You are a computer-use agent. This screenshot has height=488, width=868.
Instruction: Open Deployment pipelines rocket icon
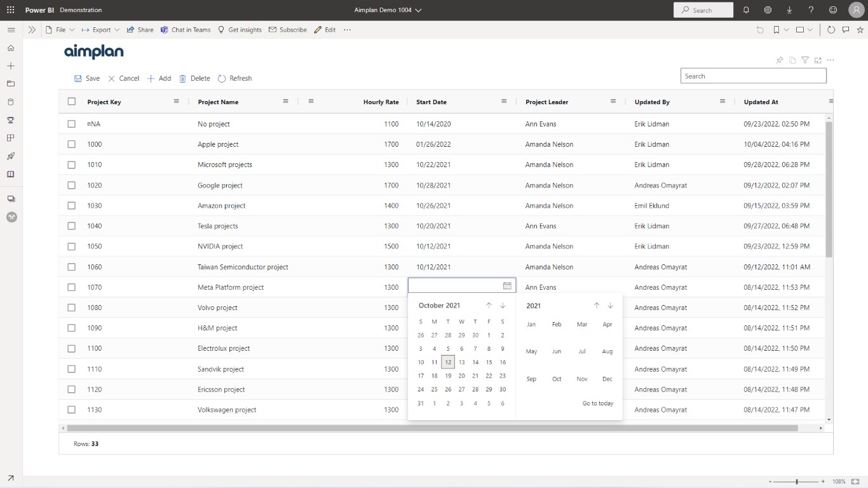(x=11, y=156)
